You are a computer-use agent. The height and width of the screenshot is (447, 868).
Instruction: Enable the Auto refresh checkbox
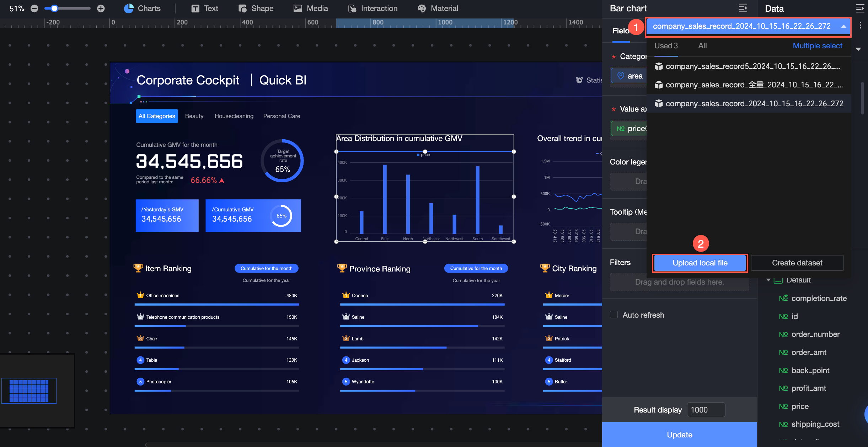click(614, 315)
